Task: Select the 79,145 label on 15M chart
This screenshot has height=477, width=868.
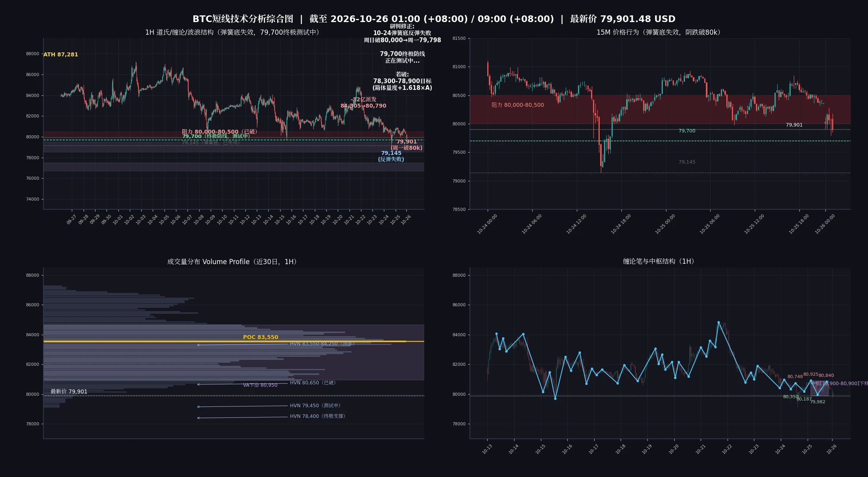Action: pyautogui.click(x=687, y=162)
